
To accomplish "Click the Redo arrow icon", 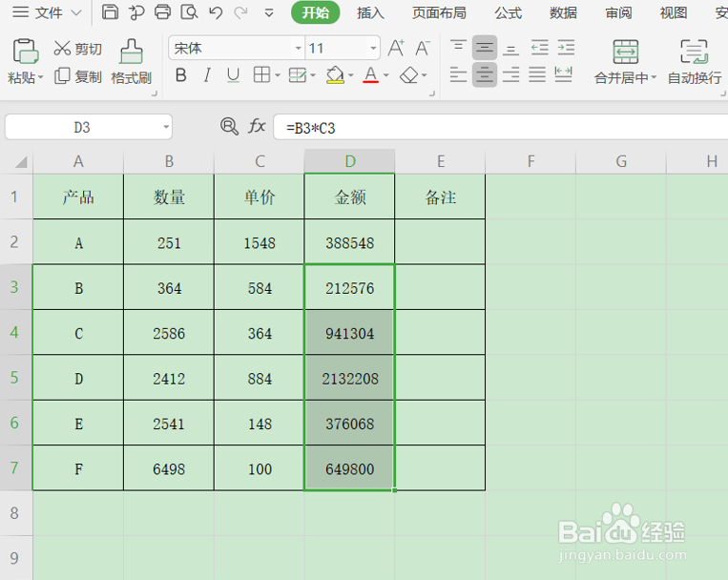I will point(241,12).
